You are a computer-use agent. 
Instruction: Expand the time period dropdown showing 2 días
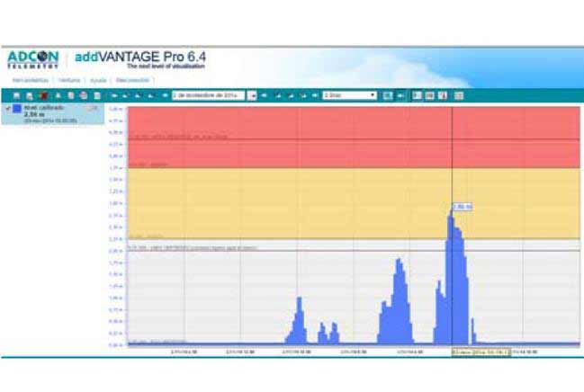350,95
